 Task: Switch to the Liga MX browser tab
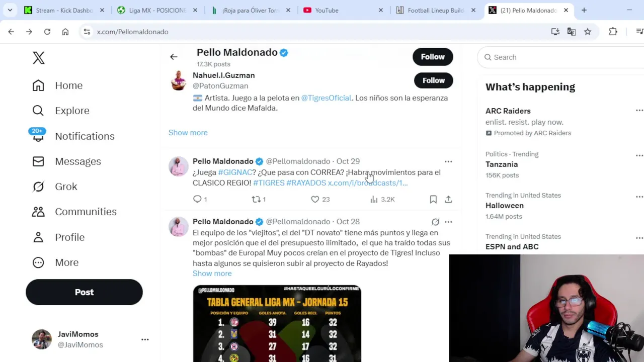[x=157, y=10]
